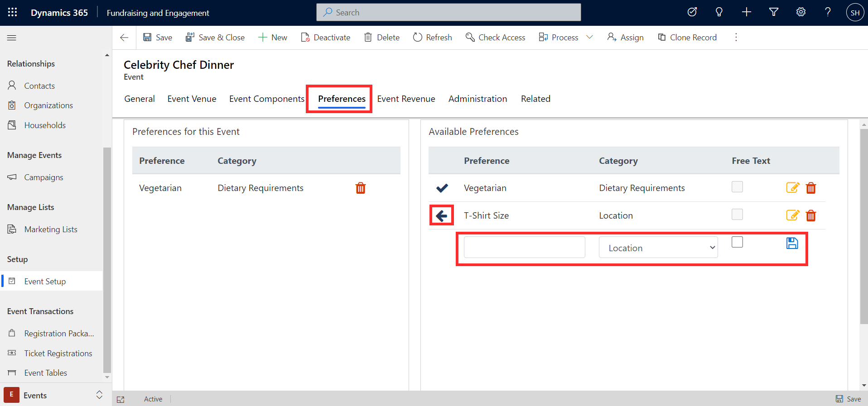Delete the Vegetarian available preference
The image size is (868, 406).
tap(811, 188)
